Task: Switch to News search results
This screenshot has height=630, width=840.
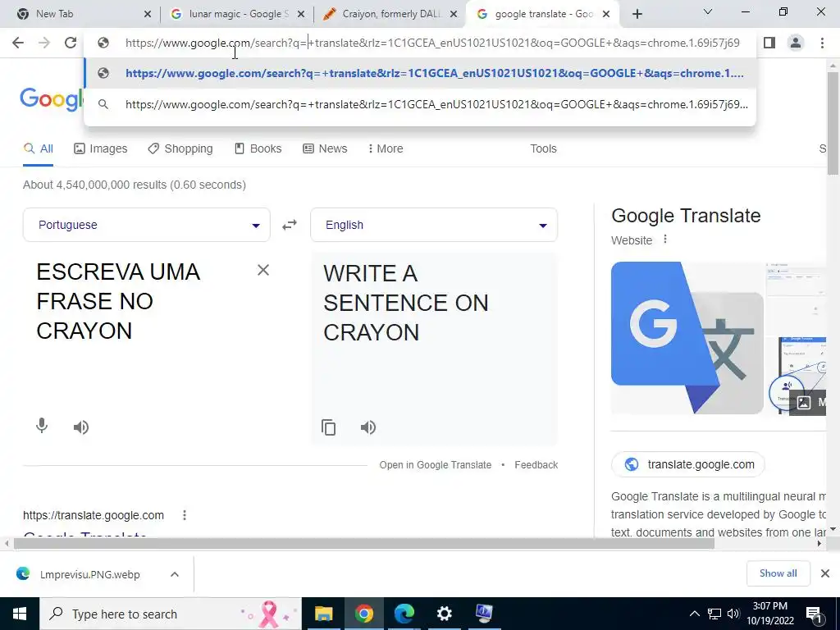Action: [325, 149]
